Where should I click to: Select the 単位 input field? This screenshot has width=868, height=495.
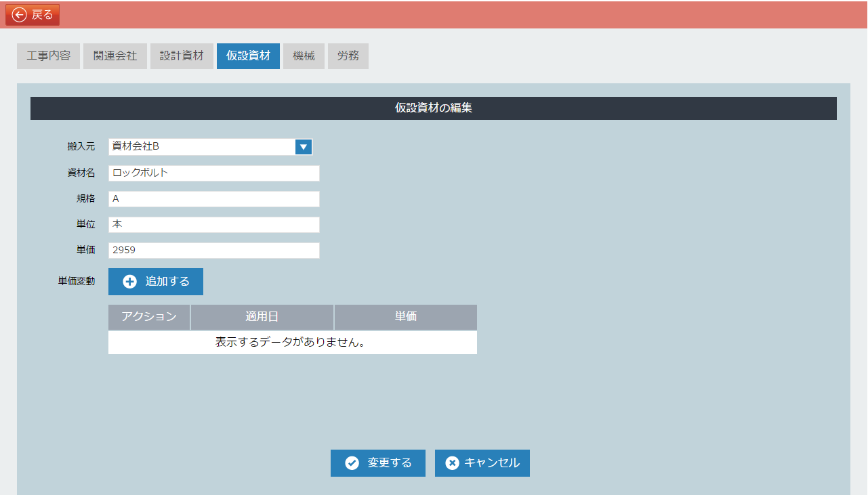[214, 225]
